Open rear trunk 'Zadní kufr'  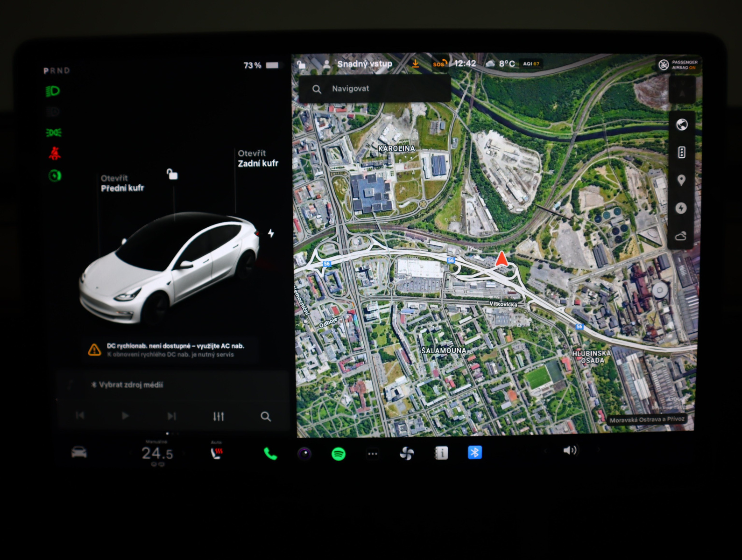coord(258,159)
